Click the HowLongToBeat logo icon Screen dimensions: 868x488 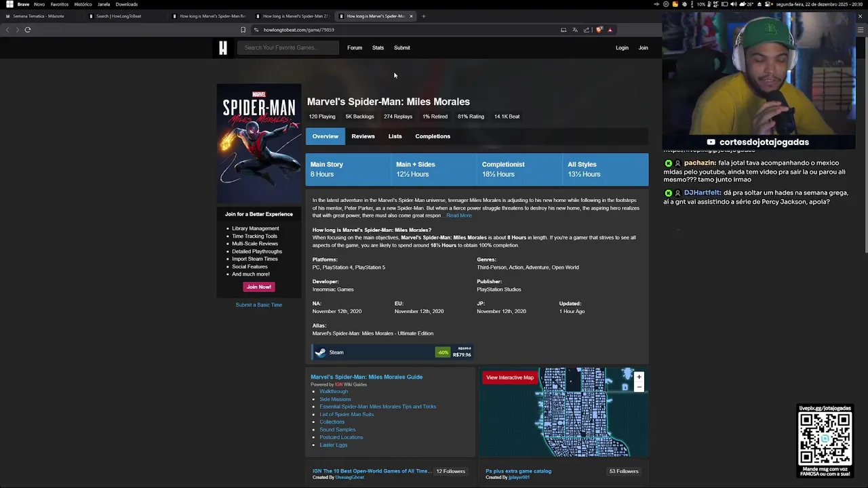coord(223,47)
